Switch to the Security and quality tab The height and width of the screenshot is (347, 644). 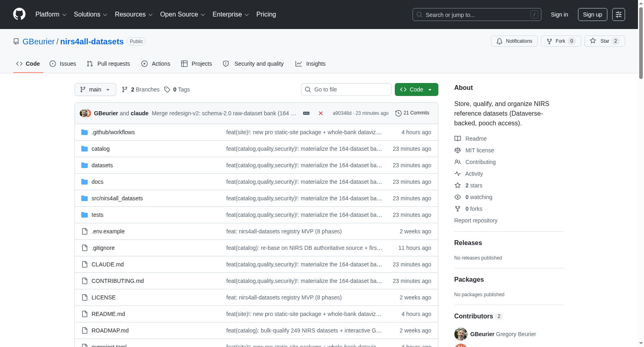(253, 64)
